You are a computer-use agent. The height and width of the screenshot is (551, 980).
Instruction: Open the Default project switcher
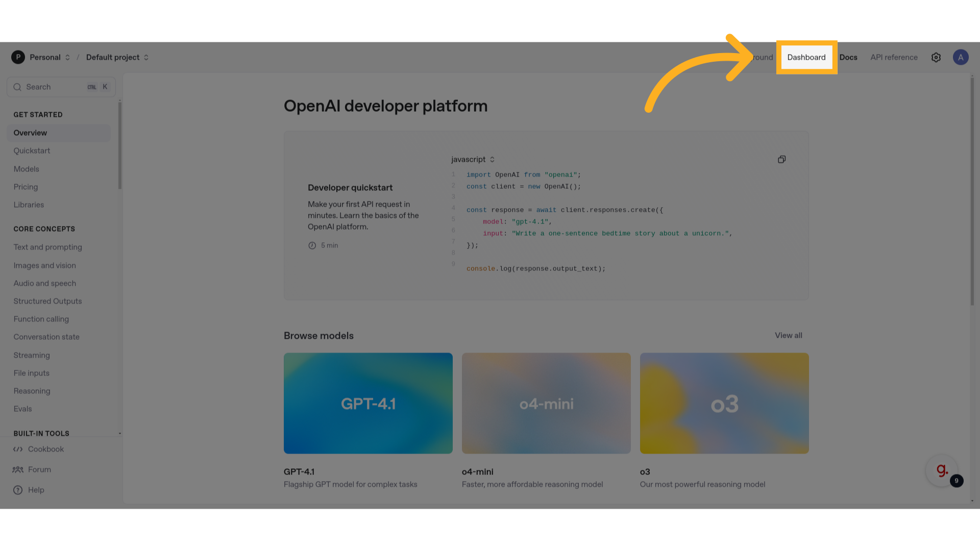(117, 57)
